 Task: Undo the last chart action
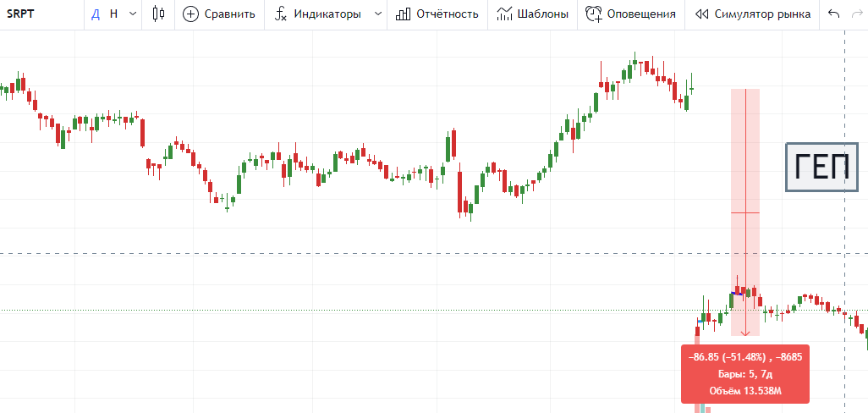(x=833, y=14)
